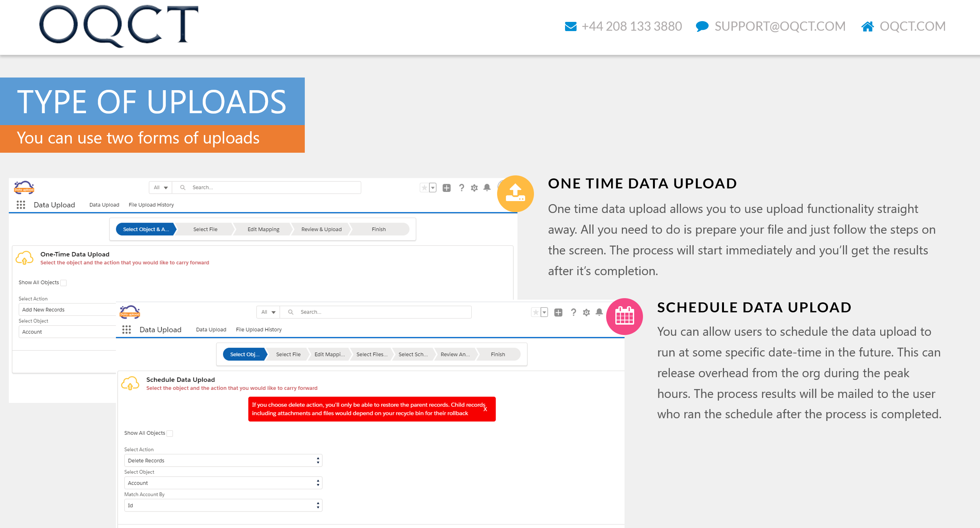Click the SUPPORT@OQCT.COM email link
The width and height of the screenshot is (980, 528).
click(780, 26)
